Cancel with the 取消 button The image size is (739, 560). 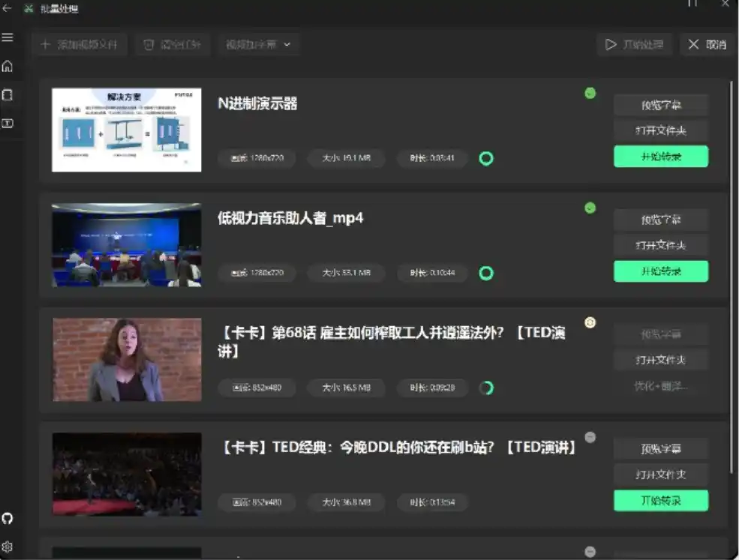[x=707, y=45]
